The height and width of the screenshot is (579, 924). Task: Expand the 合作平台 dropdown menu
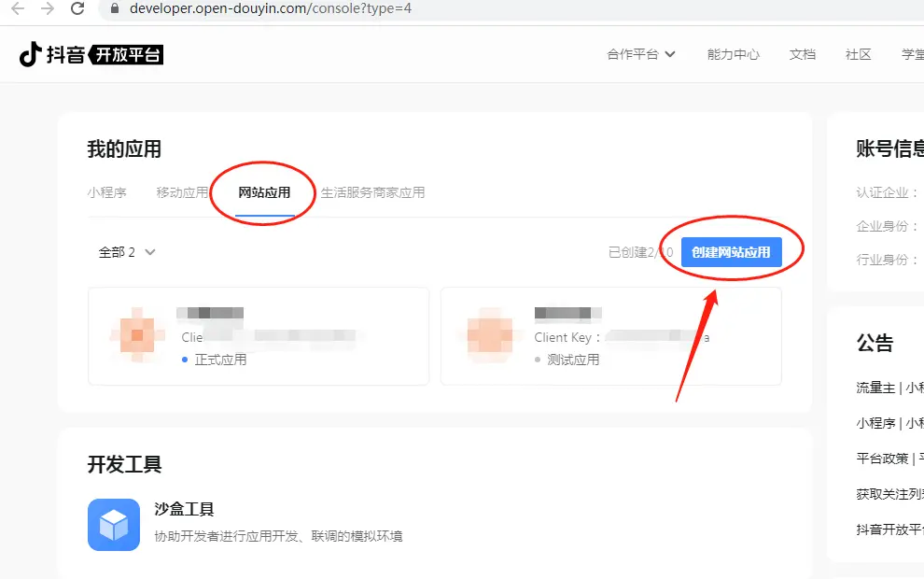(641, 54)
